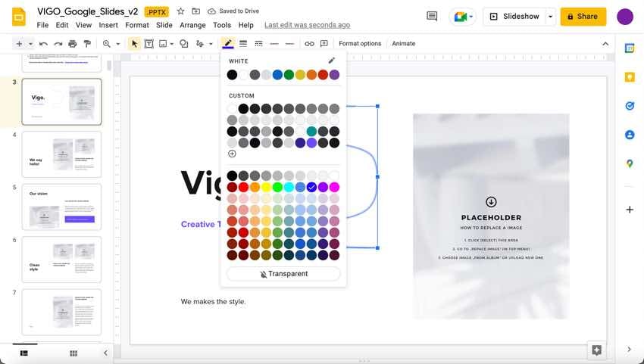Switch to filmstrip view

[23, 353]
